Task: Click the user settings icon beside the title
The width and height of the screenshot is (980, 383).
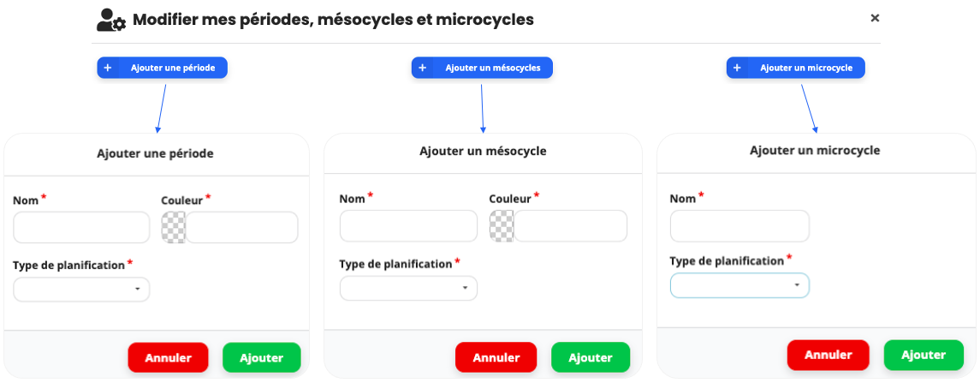Action: point(111,20)
